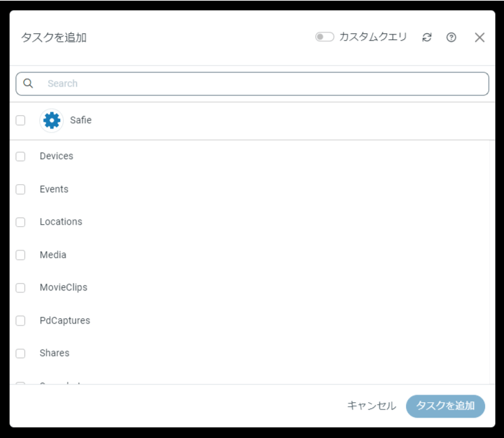The width and height of the screenshot is (504, 438).
Task: Click the Search input field
Action: [x=252, y=84]
